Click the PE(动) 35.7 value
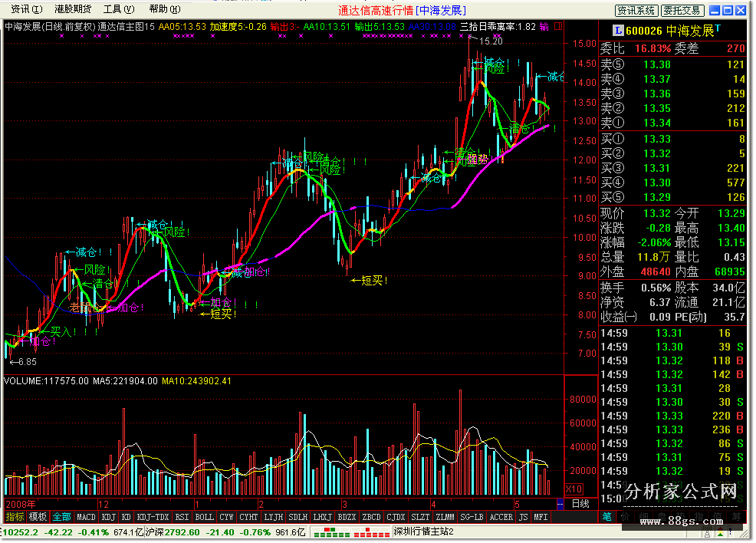This screenshot has height=543, width=756. pyautogui.click(x=735, y=317)
